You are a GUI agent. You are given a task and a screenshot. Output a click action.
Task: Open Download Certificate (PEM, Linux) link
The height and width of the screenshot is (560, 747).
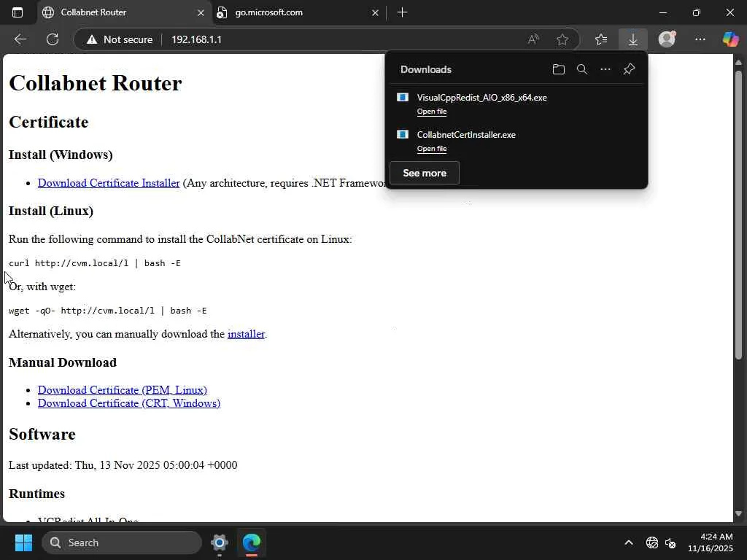coord(123,390)
